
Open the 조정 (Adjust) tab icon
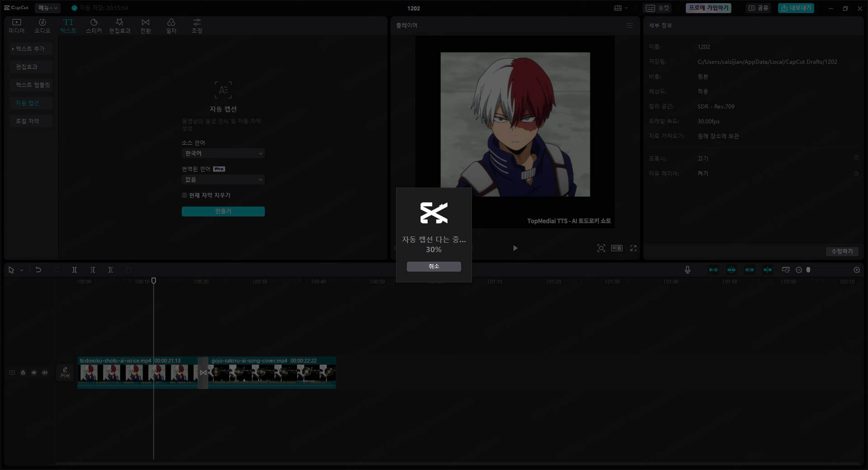click(x=197, y=23)
